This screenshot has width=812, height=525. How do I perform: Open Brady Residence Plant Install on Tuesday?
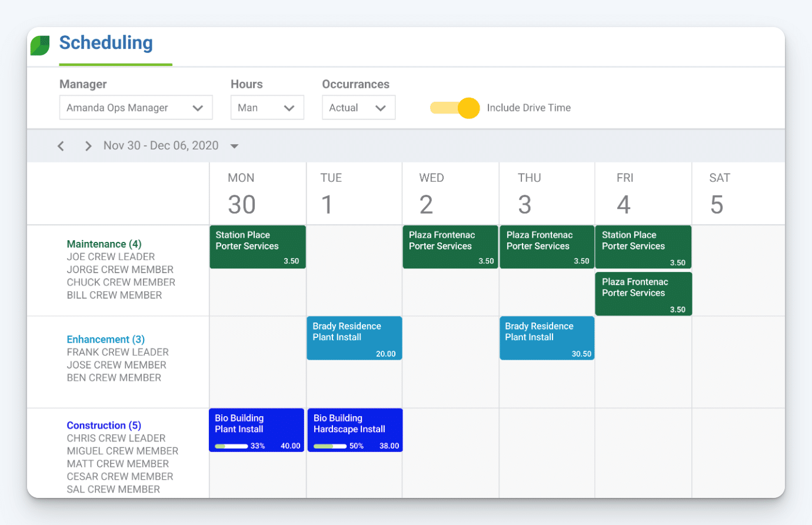point(354,338)
